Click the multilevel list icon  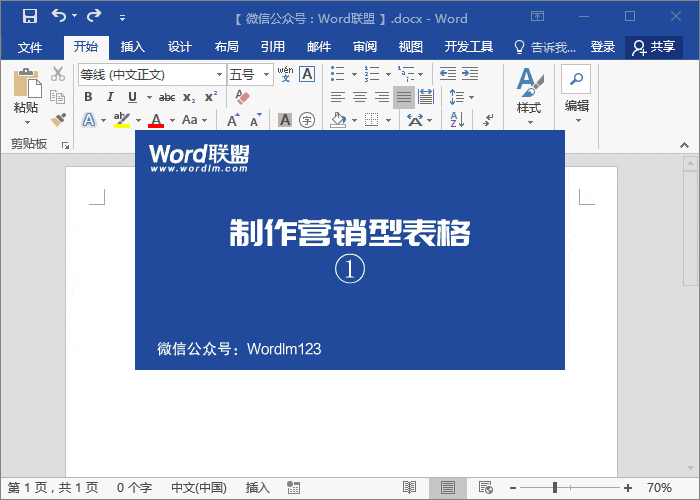pyautogui.click(x=406, y=74)
